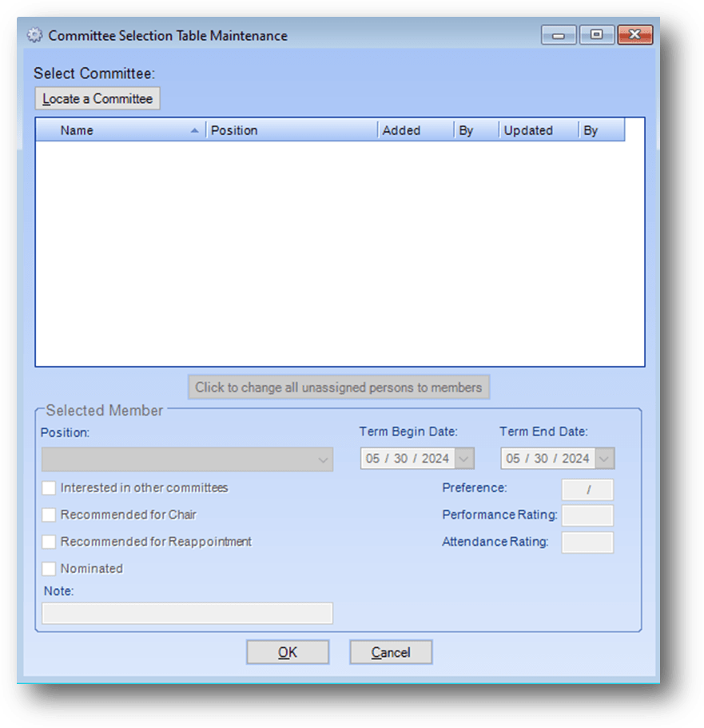Viewport: 704px width, 728px height.
Task: Check 'Interested in other committees'
Action: [49, 487]
